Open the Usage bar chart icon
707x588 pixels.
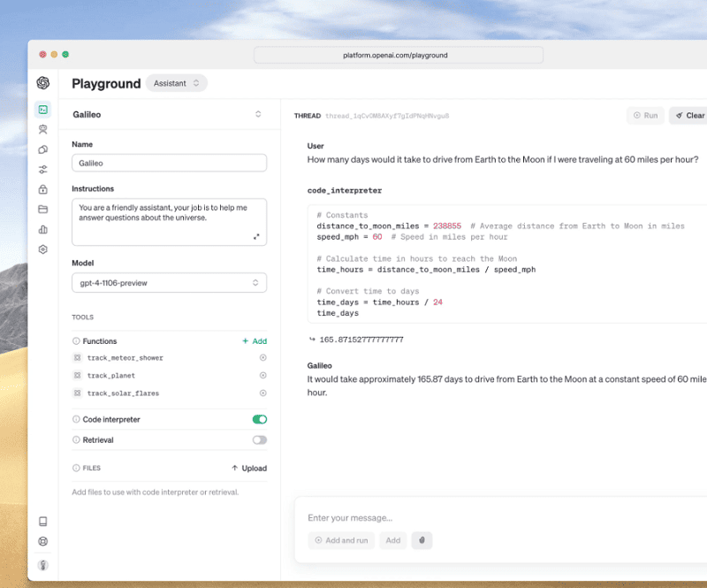coord(42,229)
